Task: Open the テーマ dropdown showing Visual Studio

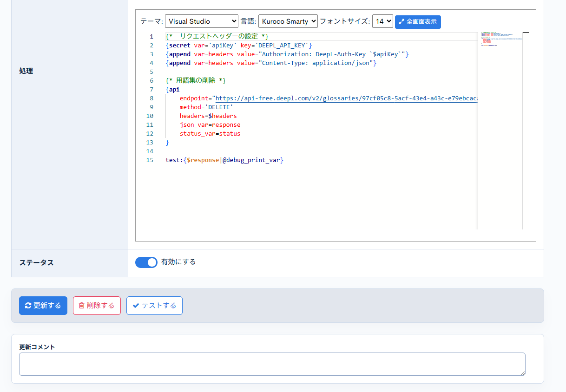Action: point(201,21)
